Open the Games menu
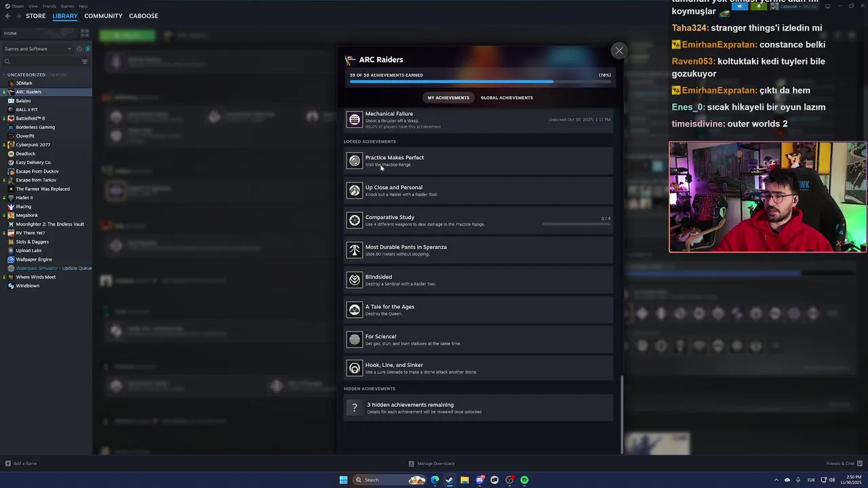Screen dimensions: 868x488 pos(67,6)
